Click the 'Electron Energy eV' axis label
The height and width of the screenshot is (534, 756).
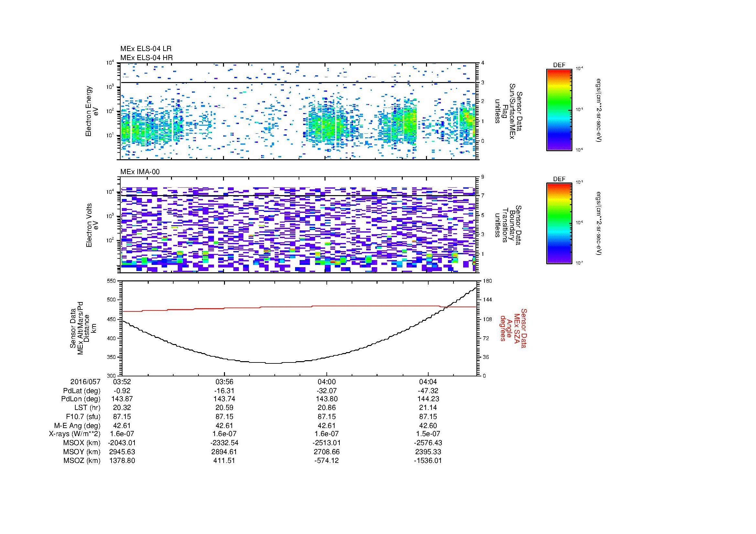pos(92,111)
